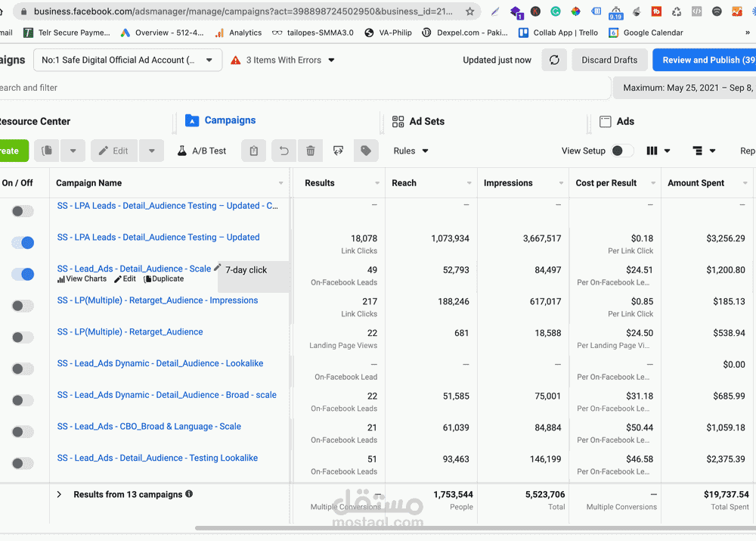This screenshot has width=756, height=541.
Task: Click the tag label icon
Action: [366, 151]
